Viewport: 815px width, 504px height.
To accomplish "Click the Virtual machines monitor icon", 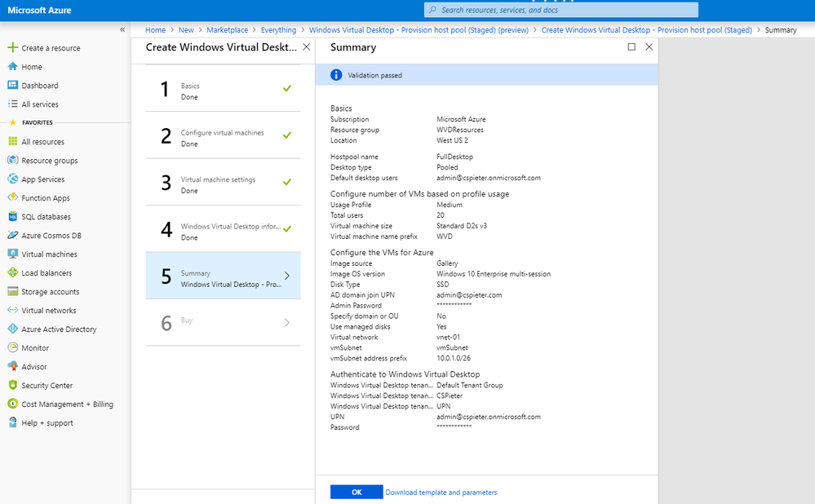I will coord(12,254).
